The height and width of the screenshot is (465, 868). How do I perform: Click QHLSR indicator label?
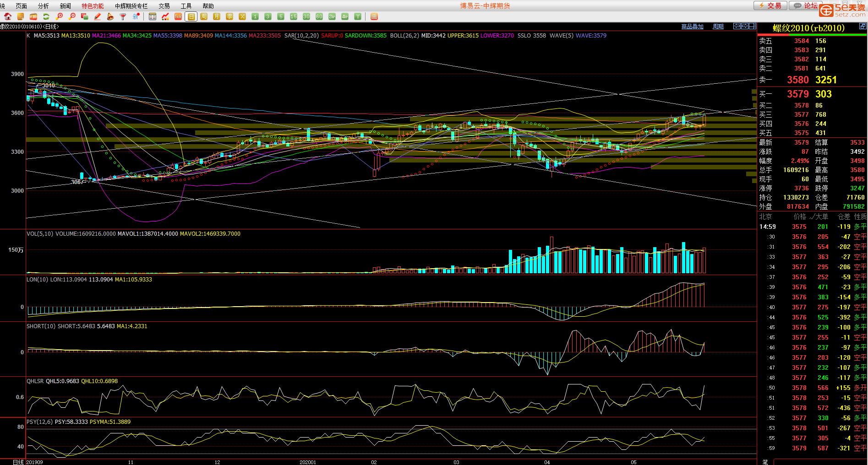click(35, 381)
